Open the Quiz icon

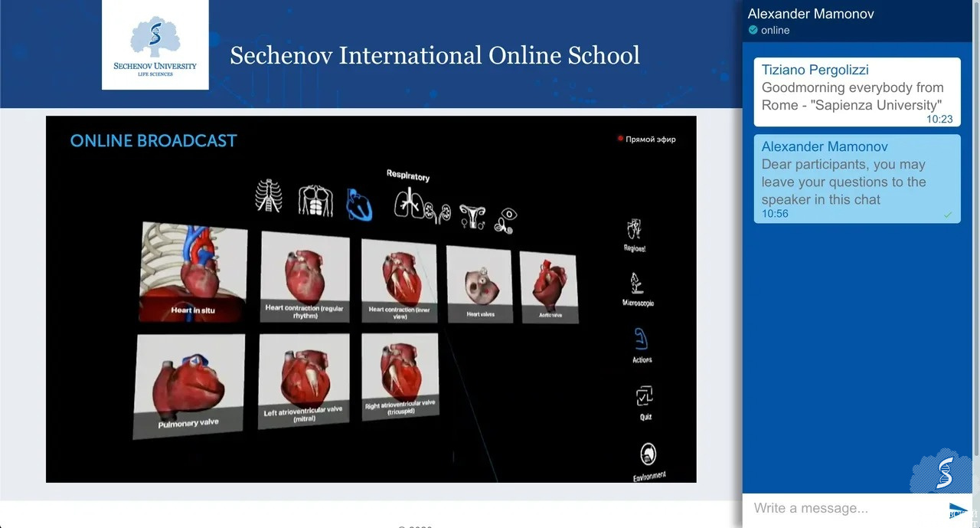[x=645, y=397]
